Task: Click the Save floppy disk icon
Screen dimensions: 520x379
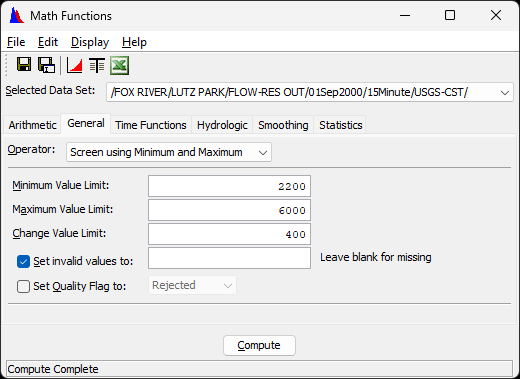Action: (24, 64)
